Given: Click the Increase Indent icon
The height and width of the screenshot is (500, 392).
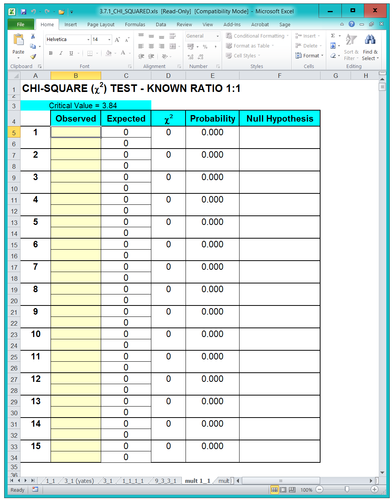Looking at the screenshot, I should click(x=151, y=56).
